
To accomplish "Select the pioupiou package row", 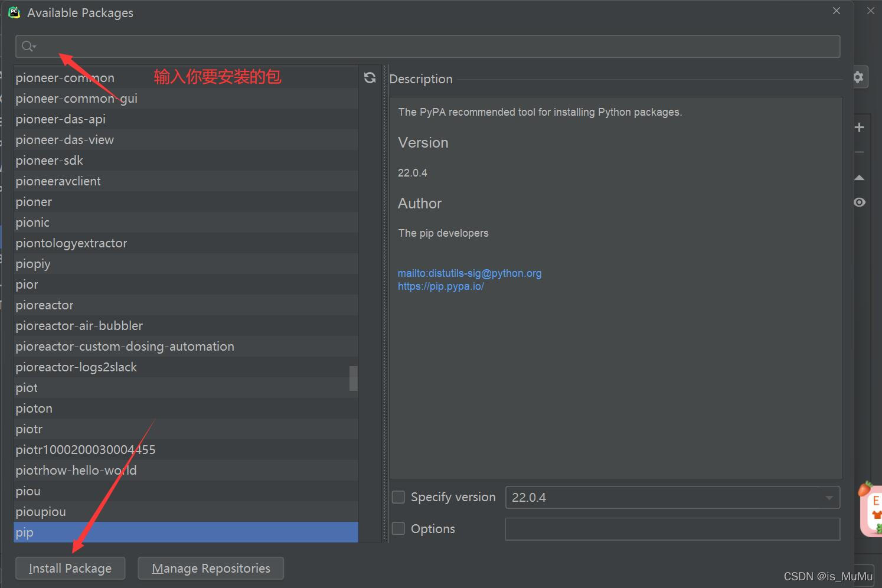I will tap(186, 512).
